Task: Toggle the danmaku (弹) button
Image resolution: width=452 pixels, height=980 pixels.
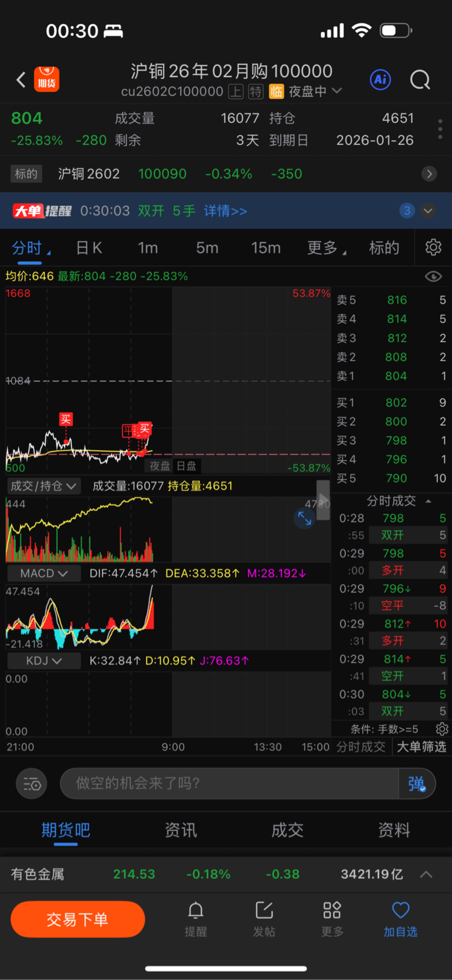Action: (x=417, y=784)
